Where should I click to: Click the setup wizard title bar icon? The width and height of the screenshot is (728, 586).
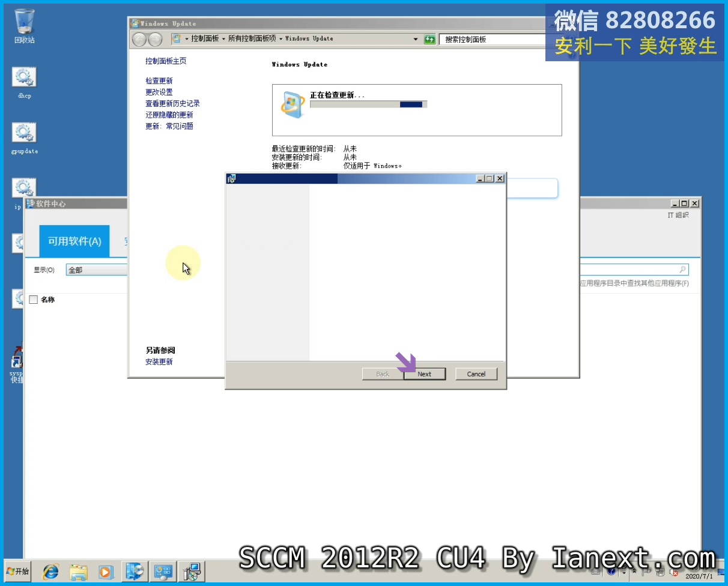[x=232, y=178]
